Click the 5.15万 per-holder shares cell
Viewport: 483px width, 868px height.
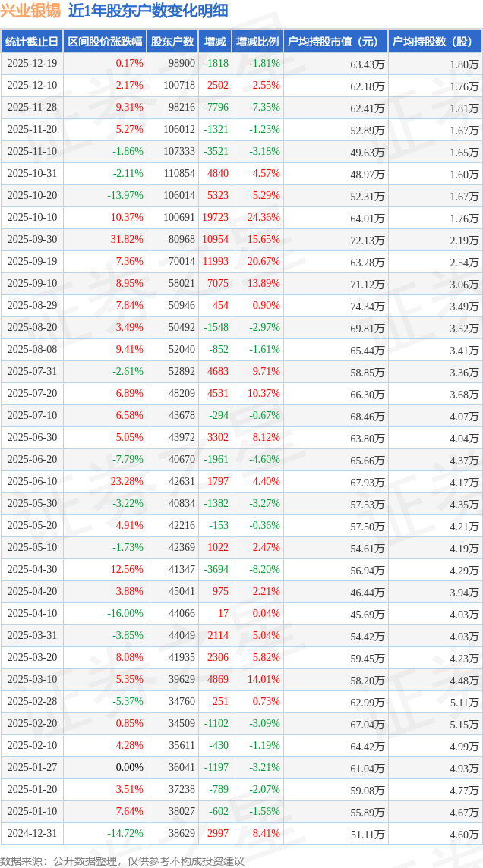click(x=463, y=724)
